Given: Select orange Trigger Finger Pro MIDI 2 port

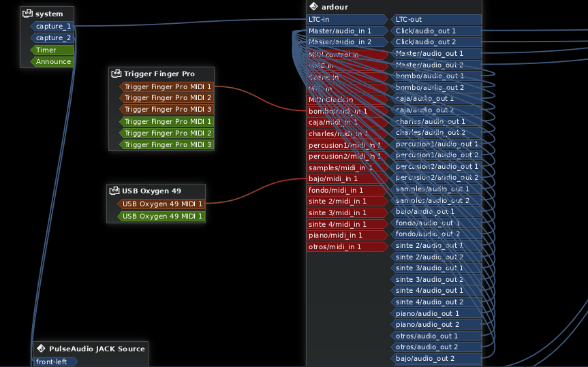Looking at the screenshot, I should [167, 98].
